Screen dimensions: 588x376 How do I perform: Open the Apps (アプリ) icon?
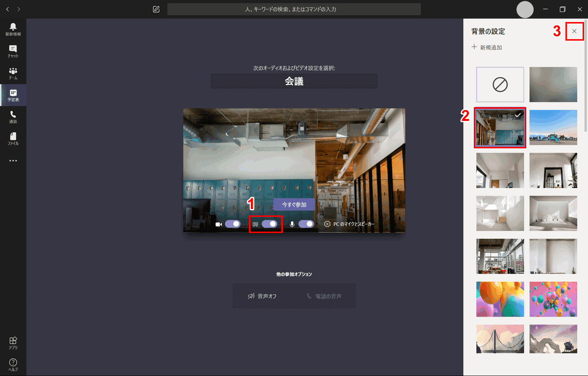(x=13, y=343)
